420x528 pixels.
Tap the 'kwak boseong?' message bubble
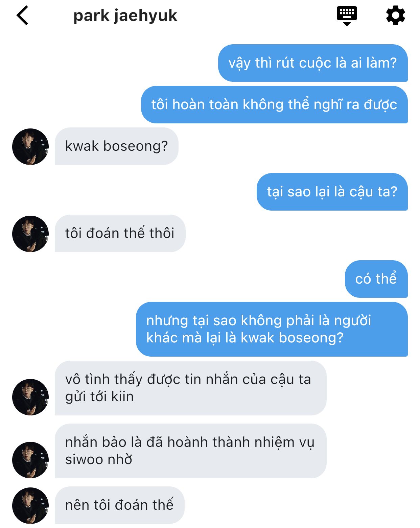(x=117, y=146)
